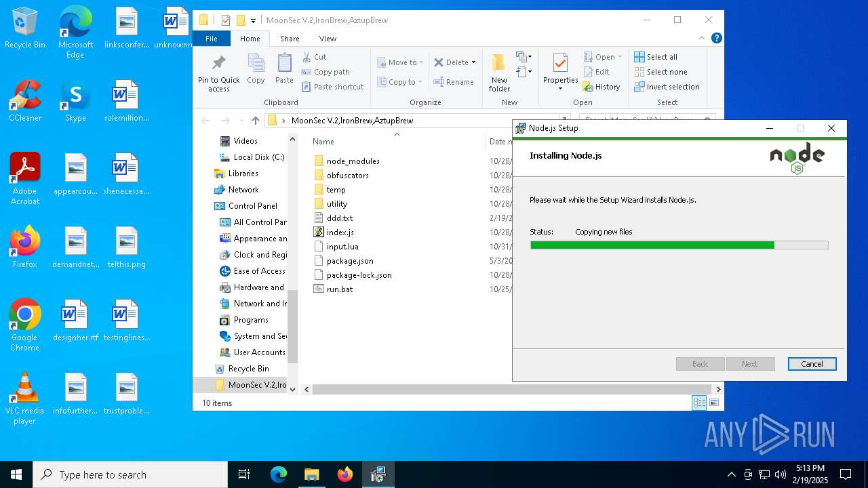
Task: Click the Rename ribbon button
Action: pyautogui.click(x=454, y=82)
